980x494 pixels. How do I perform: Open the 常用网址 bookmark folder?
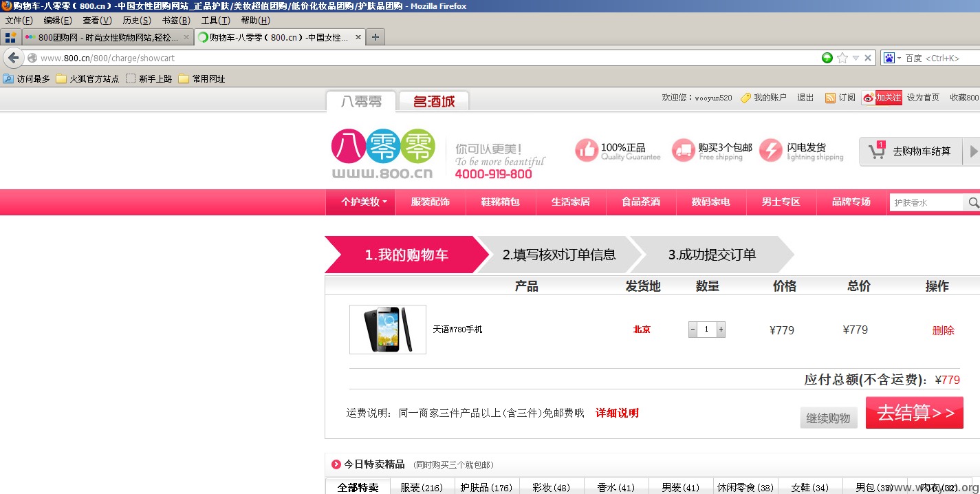[202, 78]
